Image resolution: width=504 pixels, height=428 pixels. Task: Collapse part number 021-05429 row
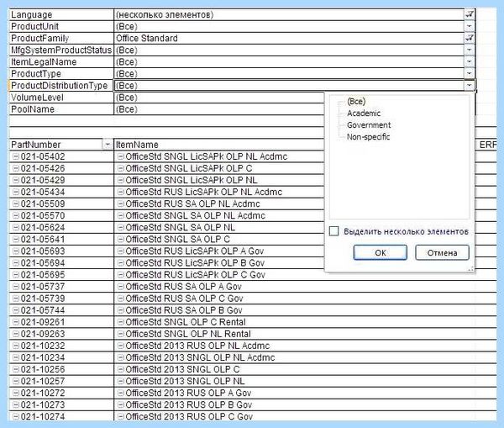tap(16, 180)
